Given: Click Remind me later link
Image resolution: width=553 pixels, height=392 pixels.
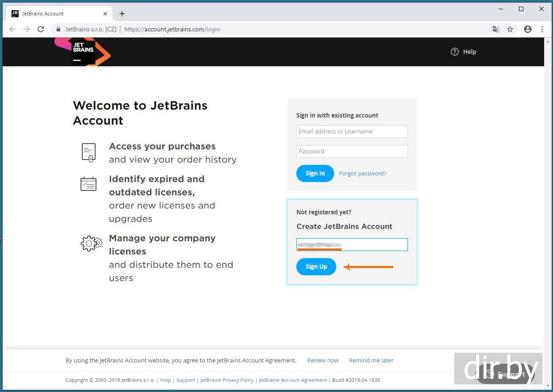Looking at the screenshot, I should tap(371, 360).
